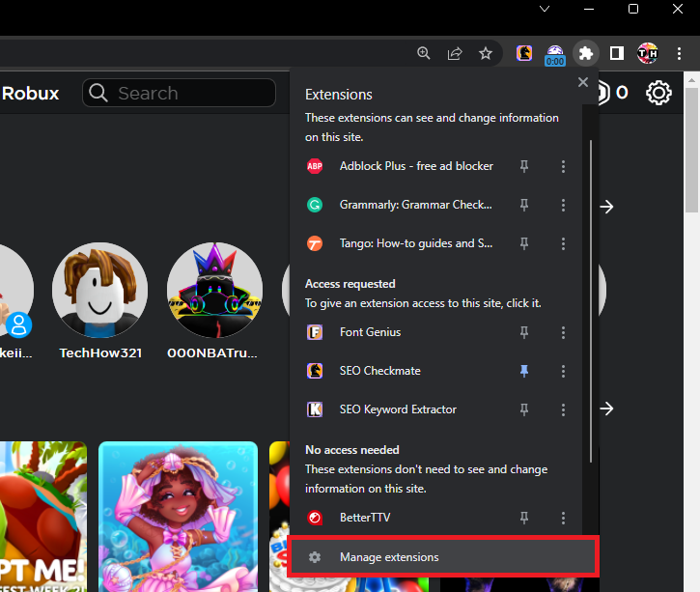Select Adblock Plus - free ad blocker entry
The image size is (700, 592).
[415, 166]
